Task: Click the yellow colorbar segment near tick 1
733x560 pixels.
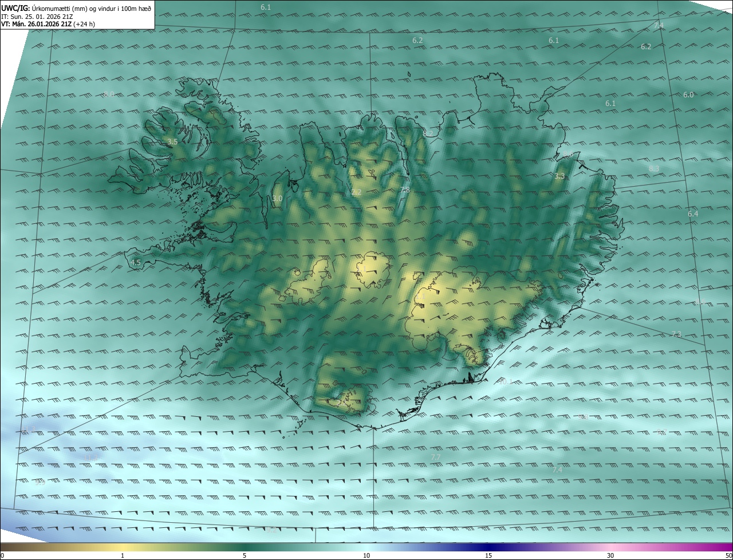Action: [x=123, y=547]
